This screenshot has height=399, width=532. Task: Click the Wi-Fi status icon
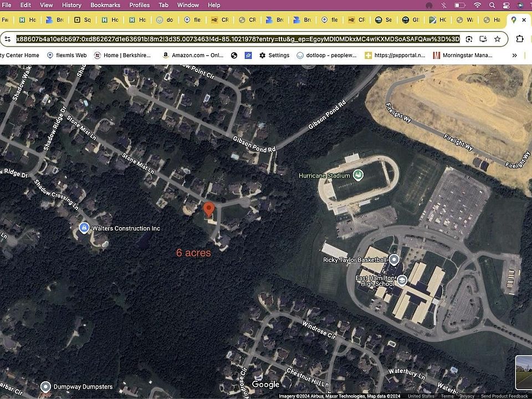pyautogui.click(x=477, y=5)
